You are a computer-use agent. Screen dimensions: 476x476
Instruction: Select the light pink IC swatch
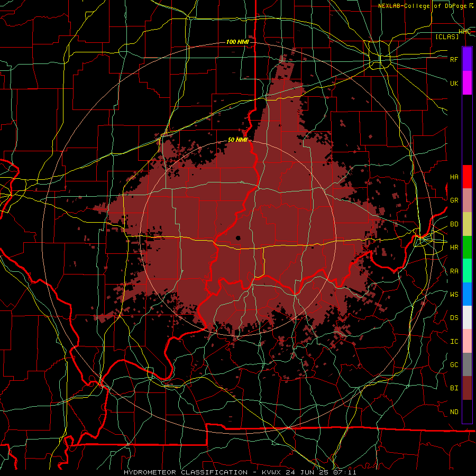467,341
